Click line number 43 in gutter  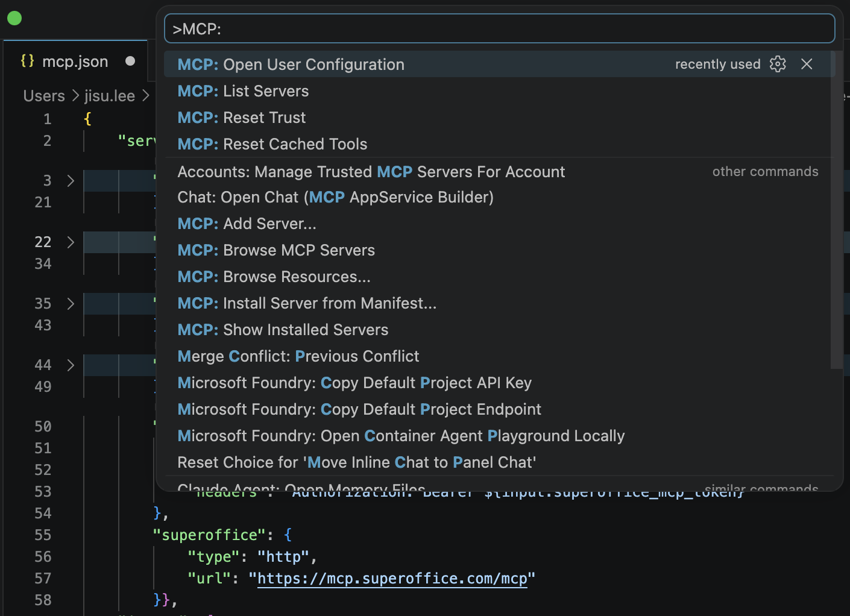[43, 325]
